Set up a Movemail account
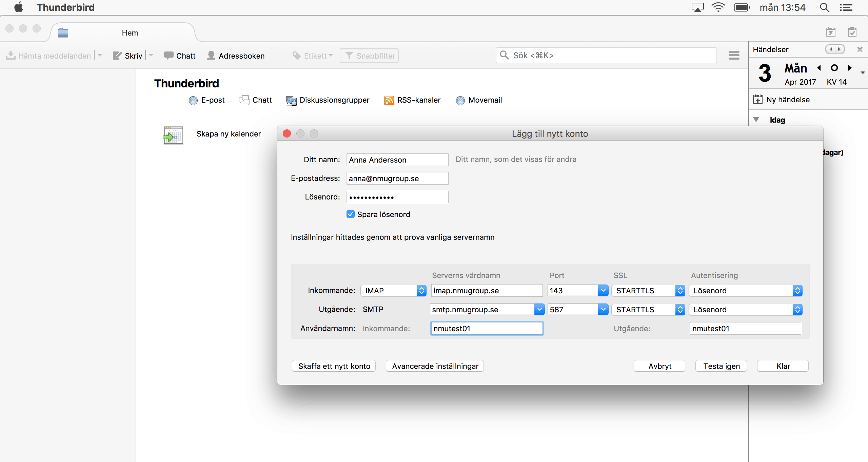 (x=479, y=100)
